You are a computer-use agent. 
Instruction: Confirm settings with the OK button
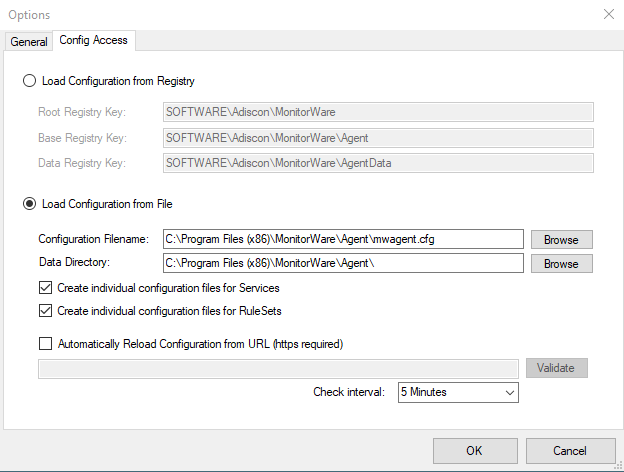click(x=474, y=451)
